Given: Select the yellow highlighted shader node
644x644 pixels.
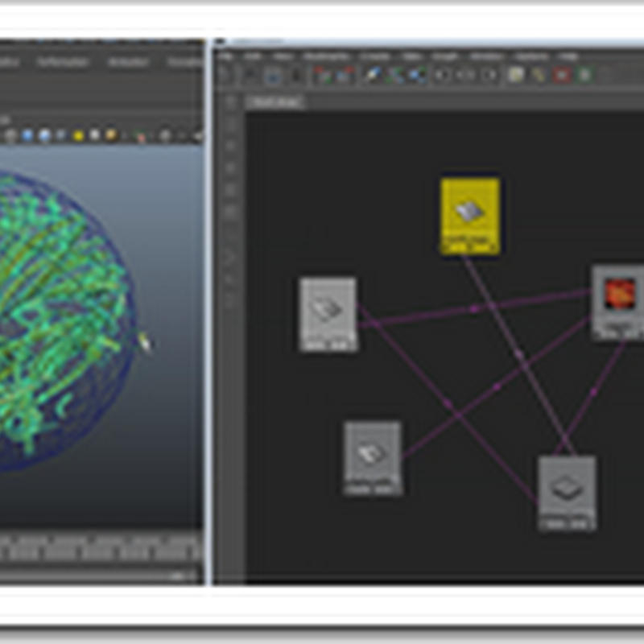Looking at the screenshot, I should pos(470,216).
